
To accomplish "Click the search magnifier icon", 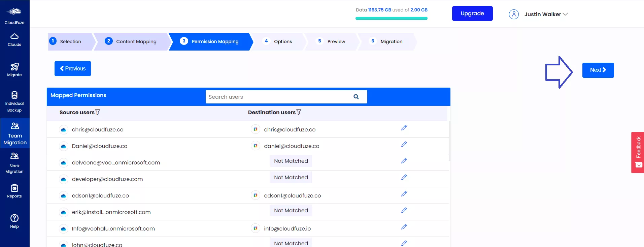I will click(356, 97).
